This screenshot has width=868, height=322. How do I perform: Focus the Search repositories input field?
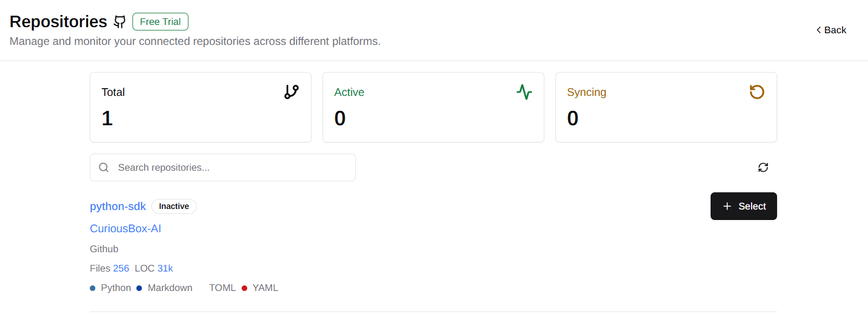point(223,167)
